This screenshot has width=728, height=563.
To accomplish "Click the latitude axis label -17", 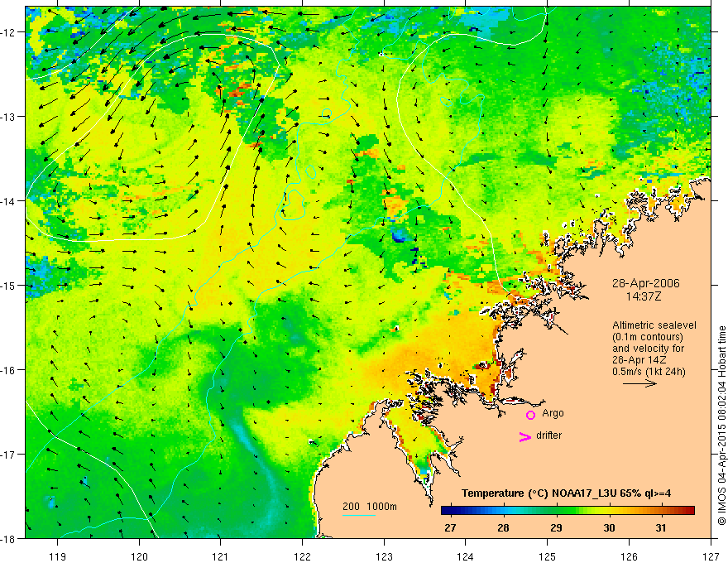I will point(9,455).
